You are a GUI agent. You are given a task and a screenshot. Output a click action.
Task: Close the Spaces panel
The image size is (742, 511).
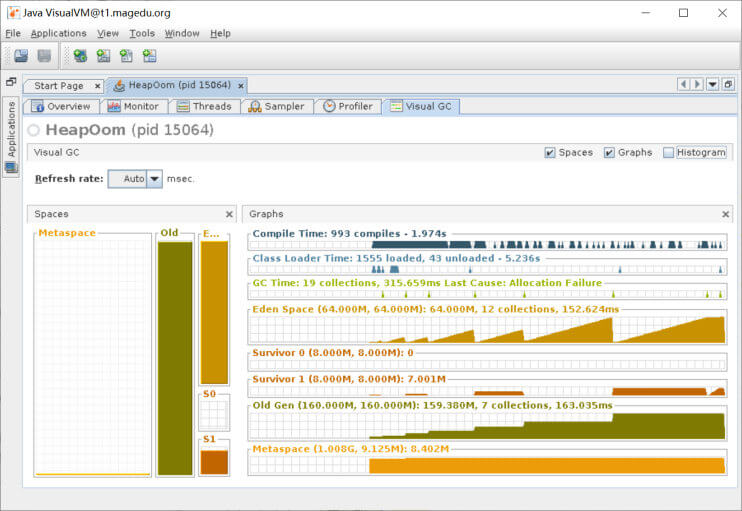point(229,214)
